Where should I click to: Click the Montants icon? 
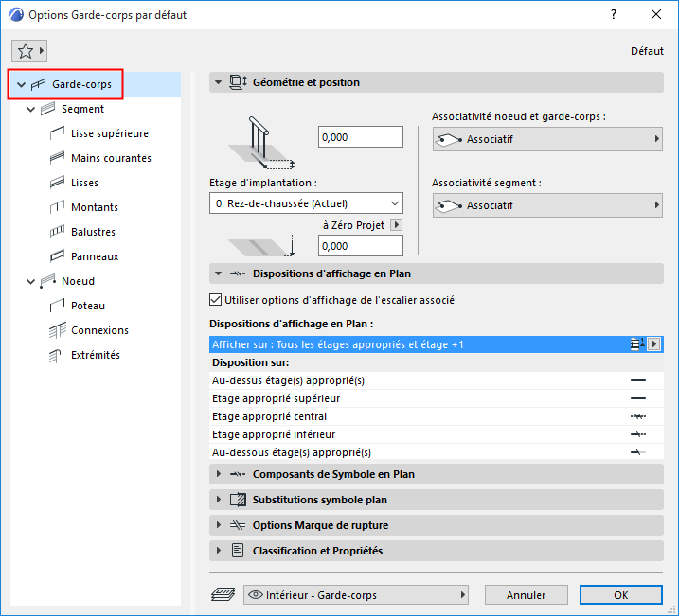57,207
